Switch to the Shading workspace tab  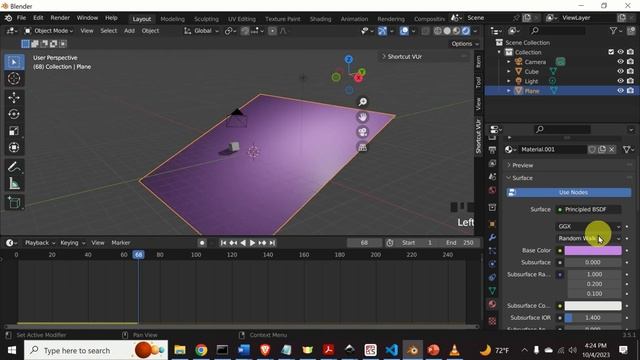(320, 19)
